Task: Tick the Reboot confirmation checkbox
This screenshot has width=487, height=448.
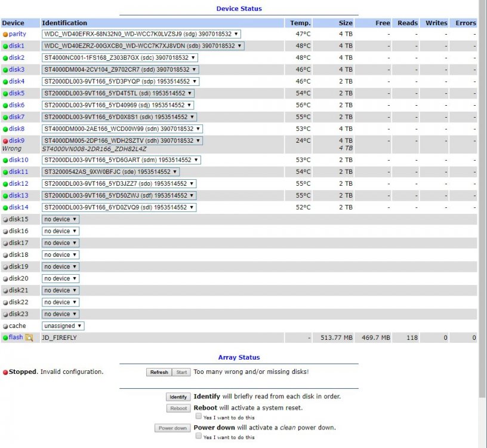Action: click(x=199, y=416)
